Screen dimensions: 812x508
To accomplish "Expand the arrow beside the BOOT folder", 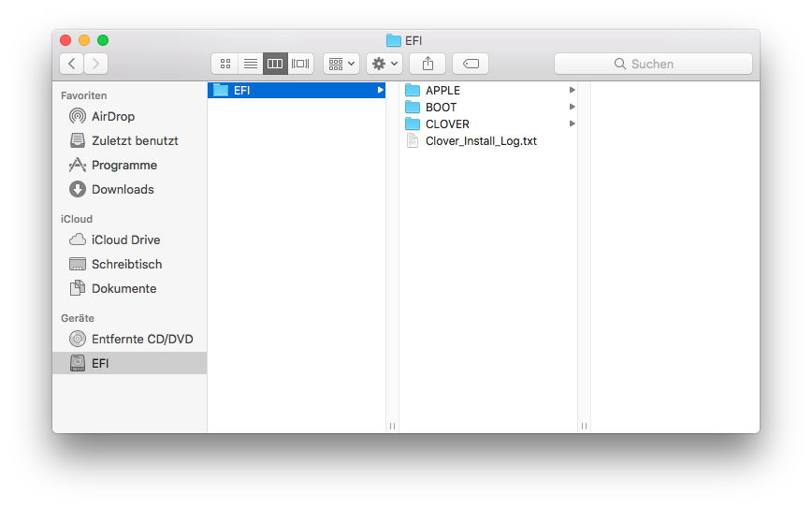I will [572, 108].
